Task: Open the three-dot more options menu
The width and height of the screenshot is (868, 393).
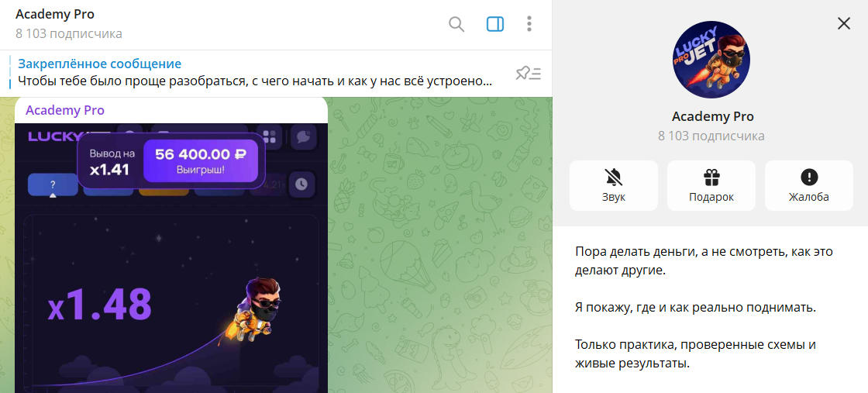Action: (529, 24)
